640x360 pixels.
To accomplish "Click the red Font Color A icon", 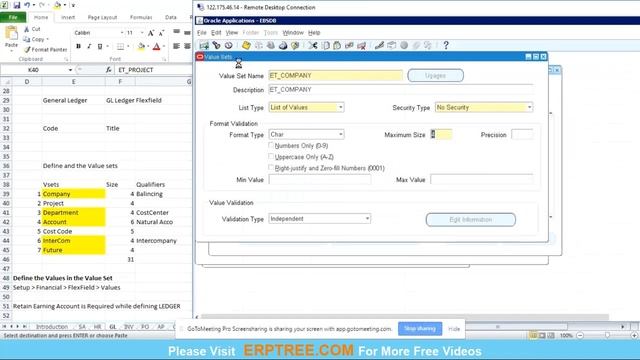I will (156, 47).
